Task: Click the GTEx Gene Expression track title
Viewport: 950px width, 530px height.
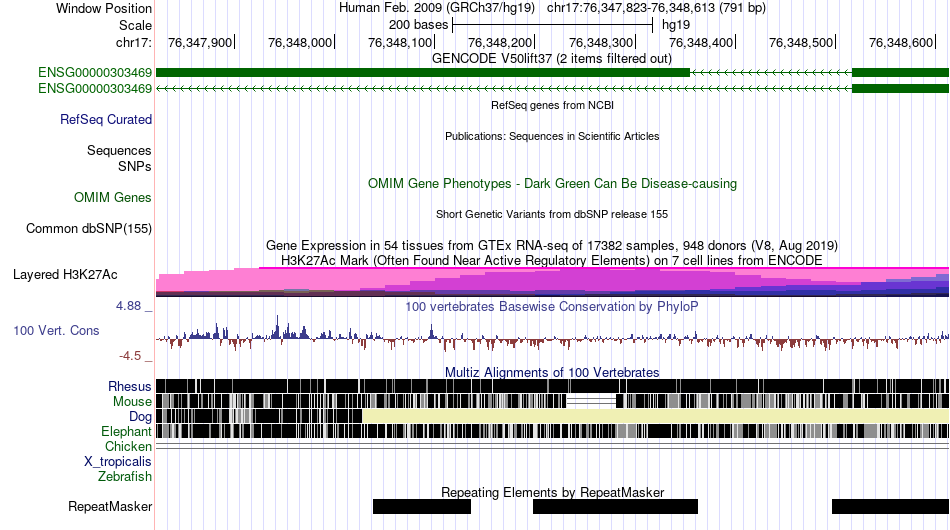Action: coord(552,245)
